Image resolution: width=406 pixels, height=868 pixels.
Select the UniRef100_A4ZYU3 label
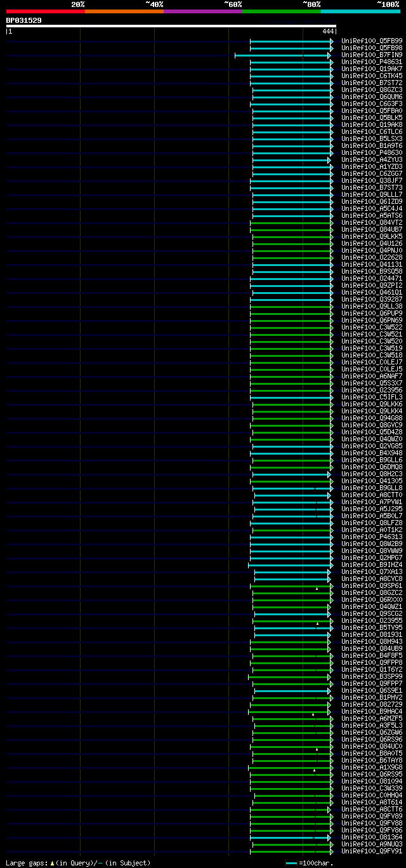point(372,159)
